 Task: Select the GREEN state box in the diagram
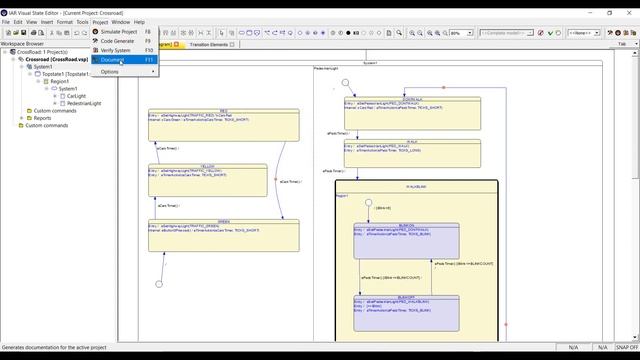[x=224, y=236]
